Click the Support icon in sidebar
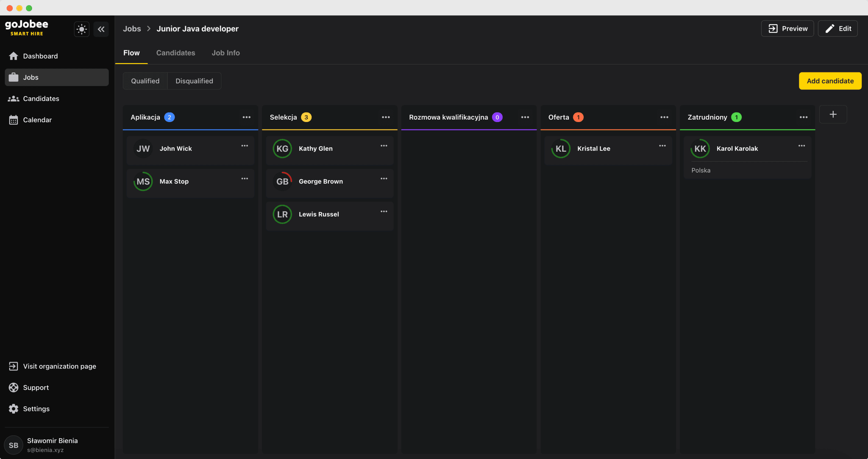Screen dimensions: 868x459 click(x=13, y=387)
